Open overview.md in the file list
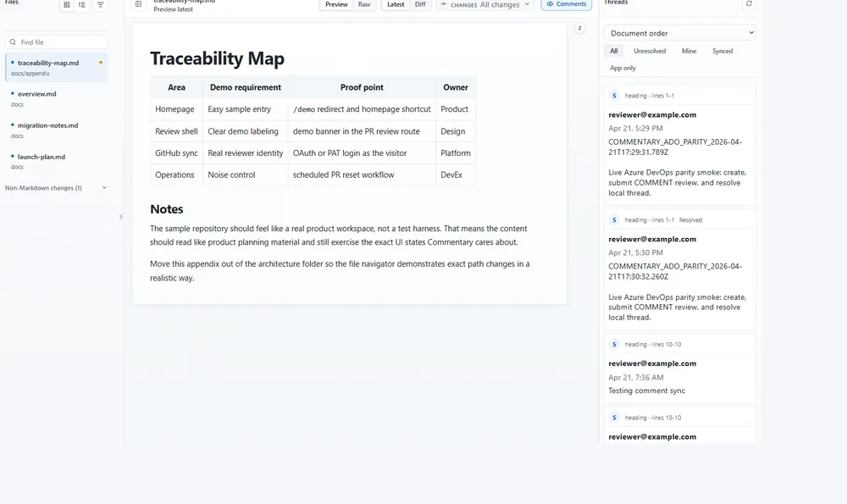 click(x=56, y=99)
